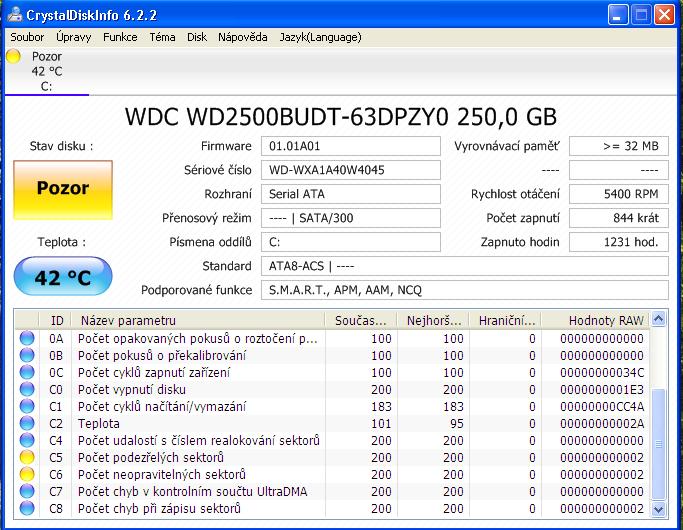Open the Funkce menu
The image size is (683, 530).
120,37
